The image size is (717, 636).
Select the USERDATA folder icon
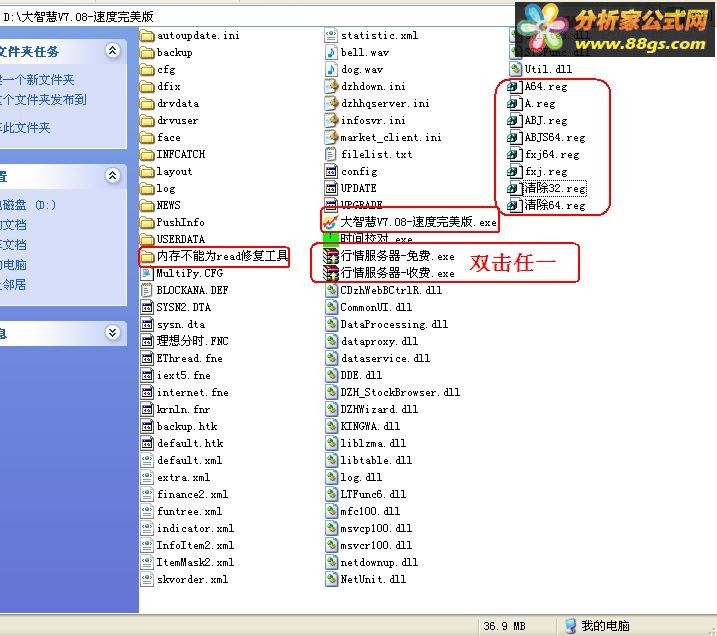point(147,240)
